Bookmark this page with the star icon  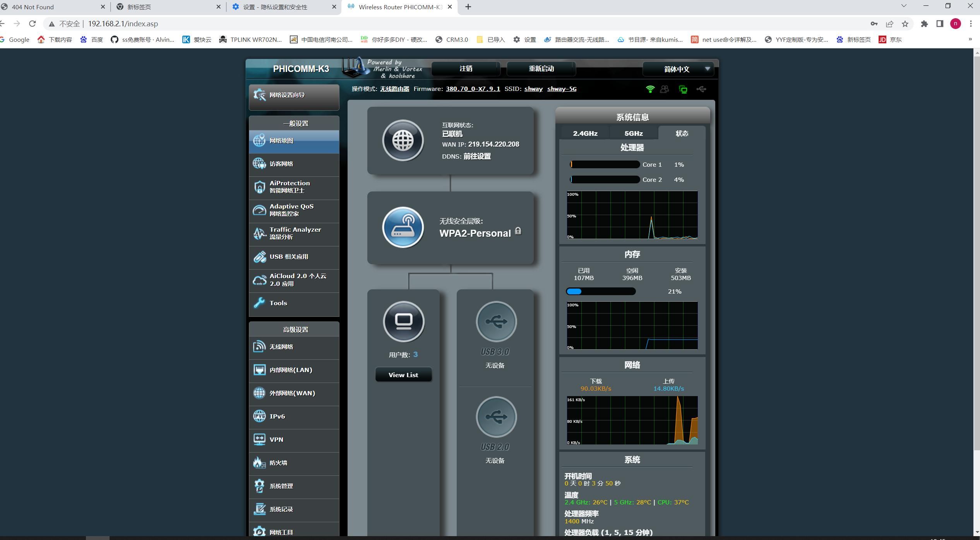coord(905,24)
